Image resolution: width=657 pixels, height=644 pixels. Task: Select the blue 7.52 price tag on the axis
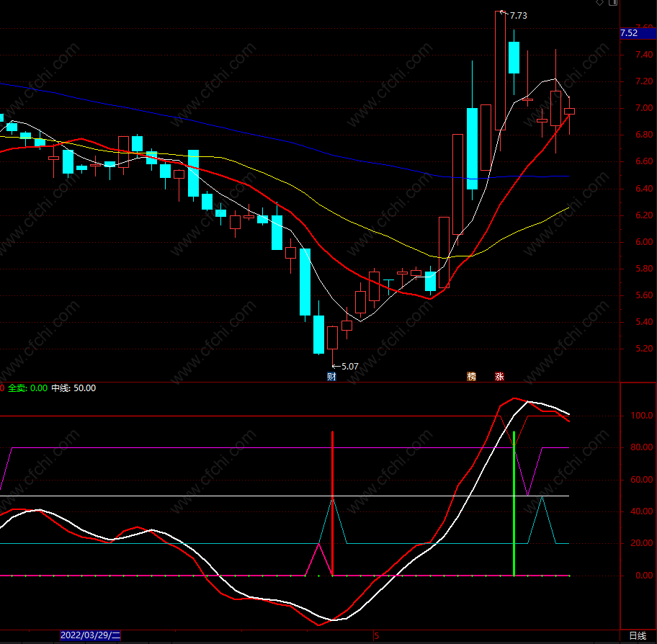(x=638, y=33)
